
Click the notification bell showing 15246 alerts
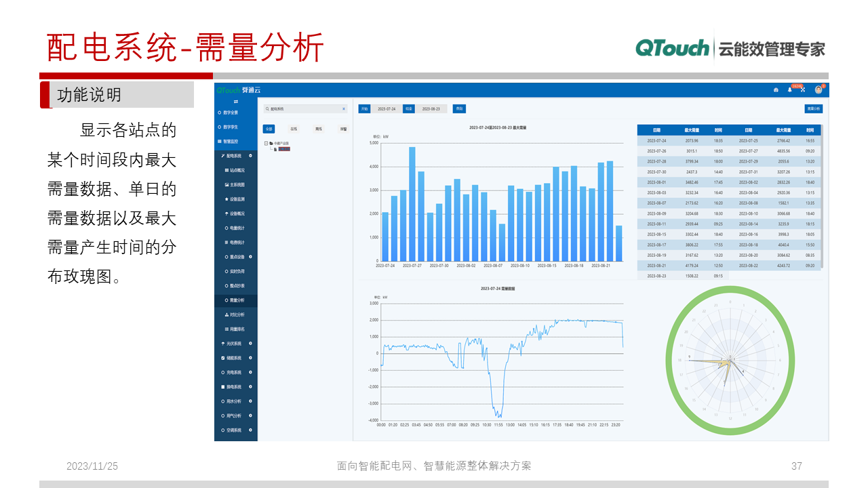click(789, 89)
